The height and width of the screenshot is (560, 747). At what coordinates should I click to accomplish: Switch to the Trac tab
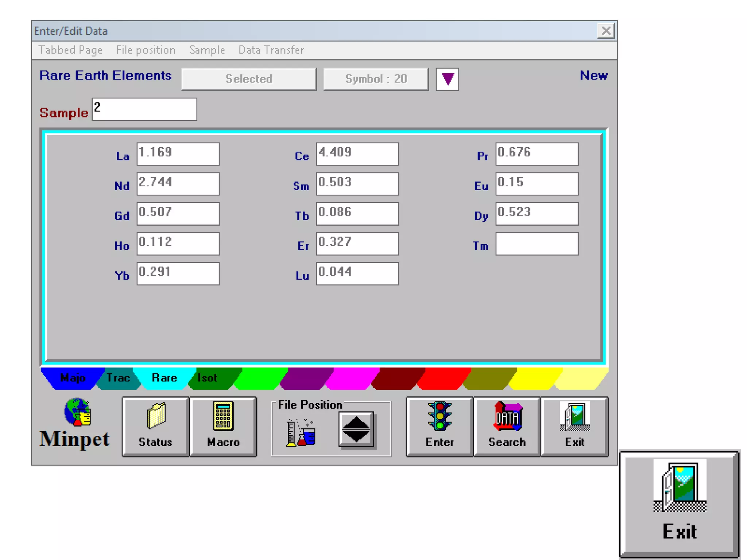click(118, 378)
